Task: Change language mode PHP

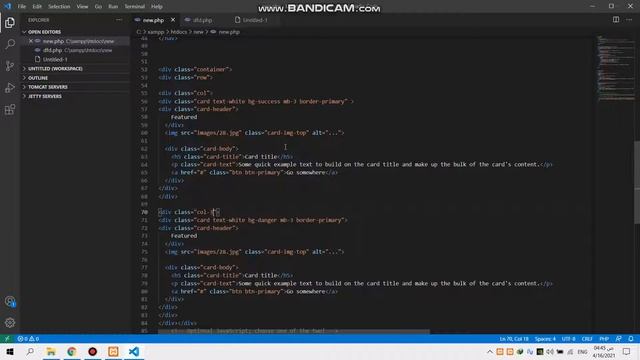Action: [x=604, y=339]
